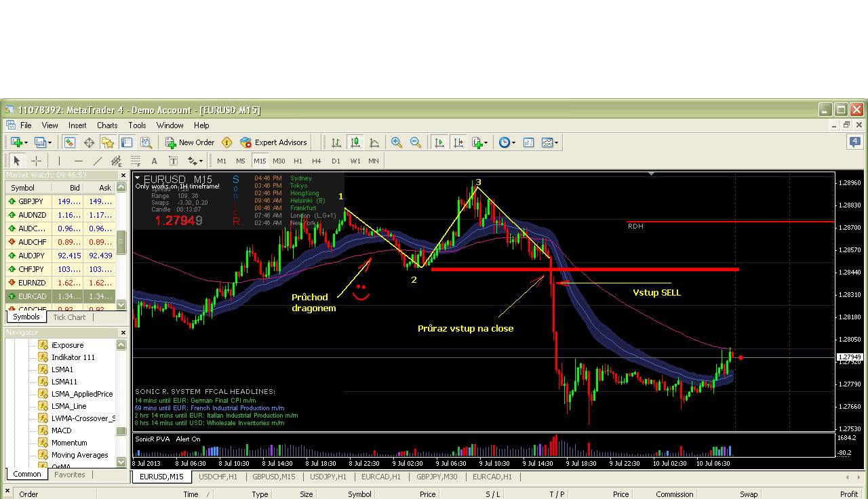Click Navigator scrollbar down arrow
Image resolution: width=868 pixels, height=499 pixels.
pyautogui.click(x=121, y=462)
